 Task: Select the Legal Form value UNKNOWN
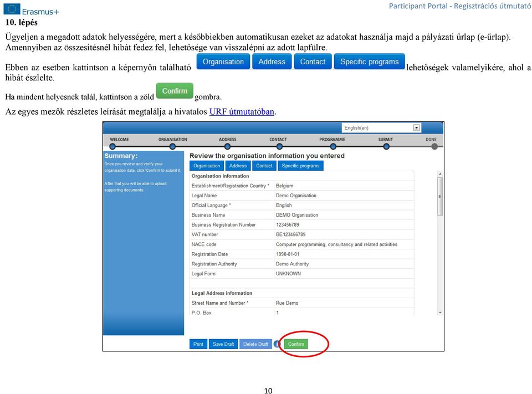[288, 274]
